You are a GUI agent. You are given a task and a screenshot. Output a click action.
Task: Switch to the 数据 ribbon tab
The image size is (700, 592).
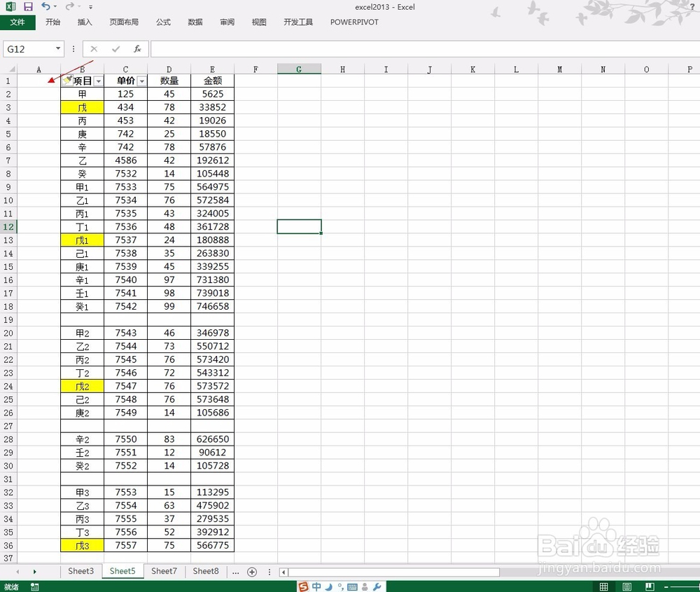pyautogui.click(x=195, y=22)
